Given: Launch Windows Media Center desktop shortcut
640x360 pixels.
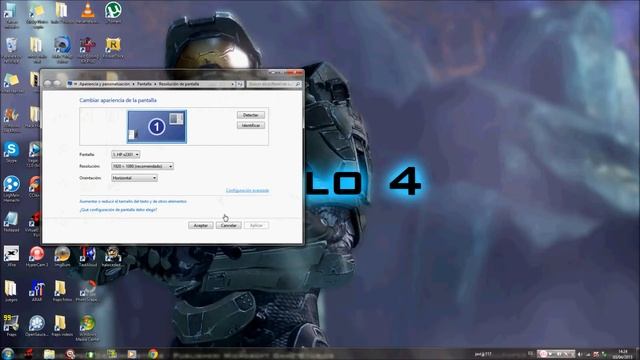Looking at the screenshot, I should point(87,324).
